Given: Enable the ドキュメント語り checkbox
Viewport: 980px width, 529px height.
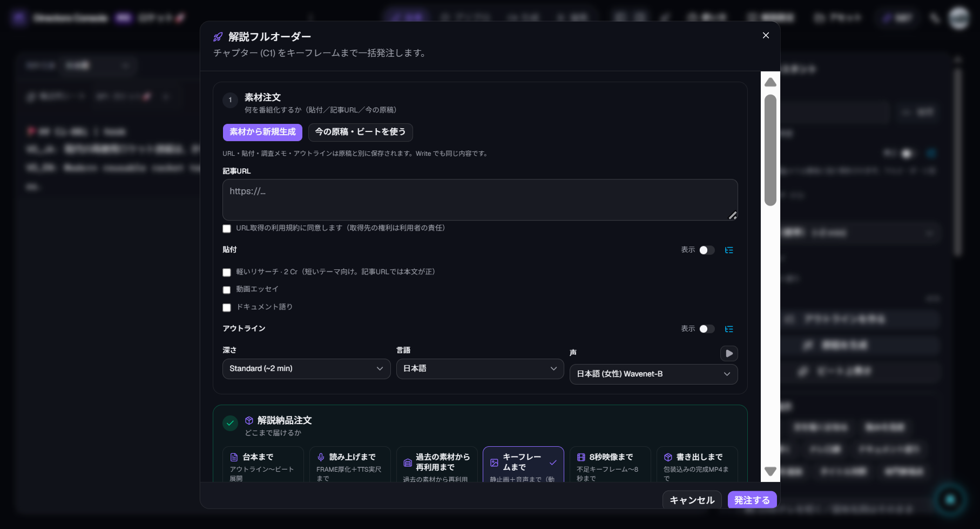Looking at the screenshot, I should (x=227, y=307).
